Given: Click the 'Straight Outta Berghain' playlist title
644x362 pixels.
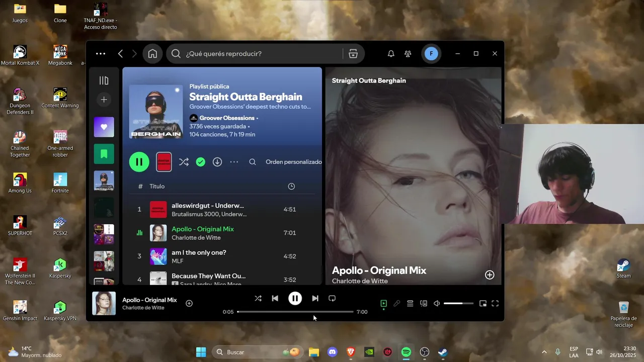Looking at the screenshot, I should point(246,97).
